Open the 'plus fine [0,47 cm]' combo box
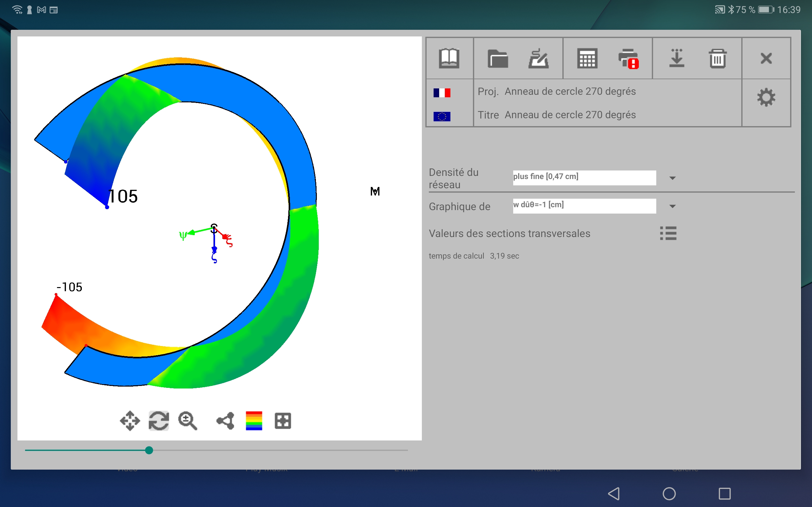The width and height of the screenshot is (812, 507). point(584,177)
